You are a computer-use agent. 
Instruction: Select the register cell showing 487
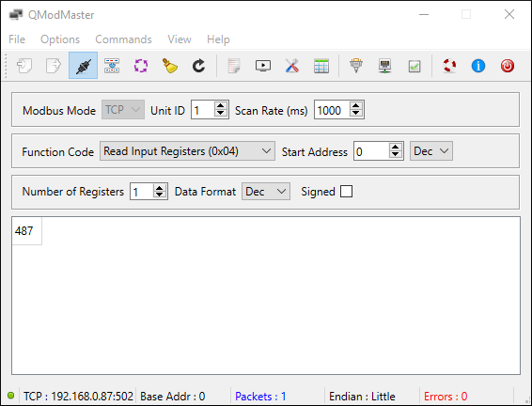[27, 231]
